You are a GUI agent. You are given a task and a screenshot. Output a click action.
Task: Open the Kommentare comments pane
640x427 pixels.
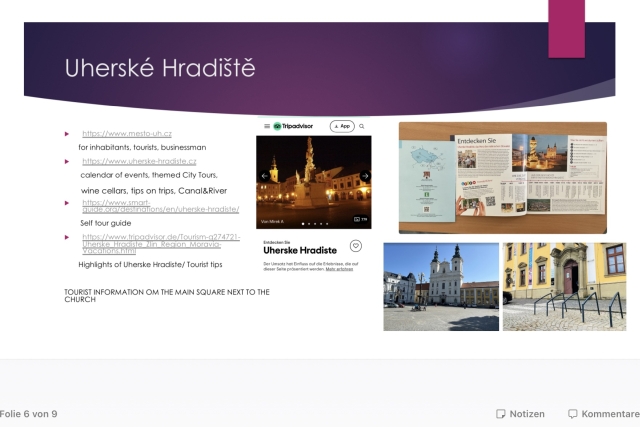coord(603,414)
